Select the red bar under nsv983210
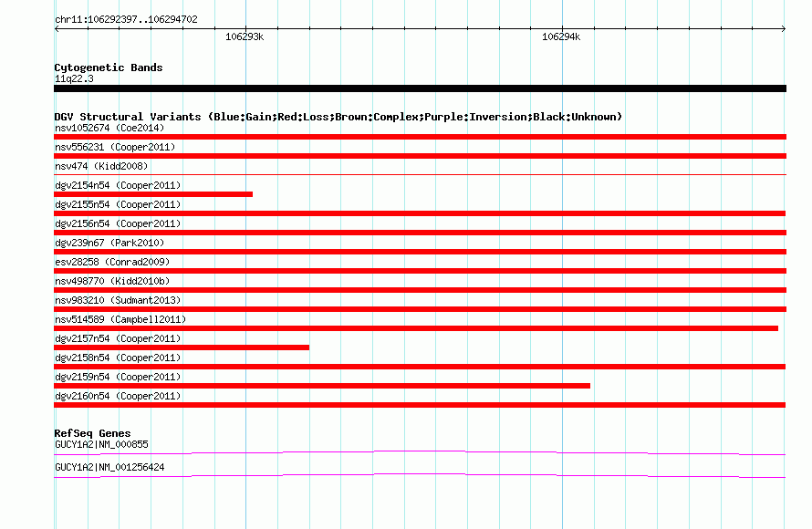Image resolution: width=812 pixels, height=529 pixels. (420, 309)
